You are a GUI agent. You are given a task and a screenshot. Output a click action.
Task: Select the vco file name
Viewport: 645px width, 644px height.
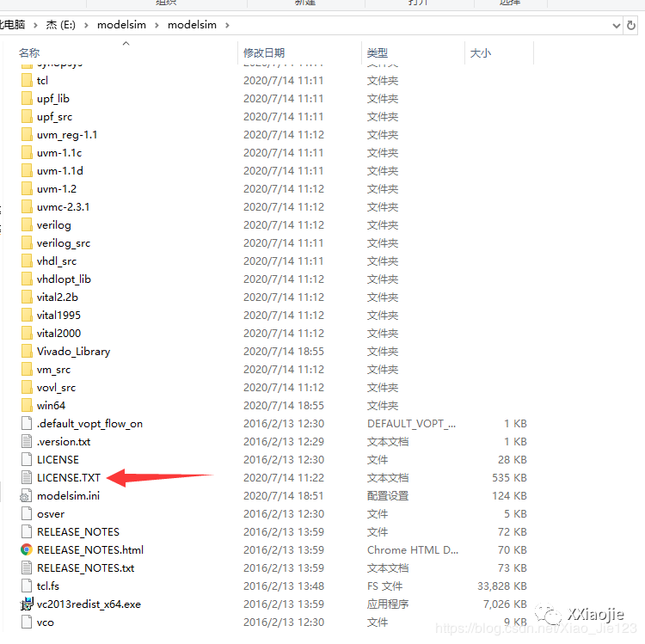point(46,623)
